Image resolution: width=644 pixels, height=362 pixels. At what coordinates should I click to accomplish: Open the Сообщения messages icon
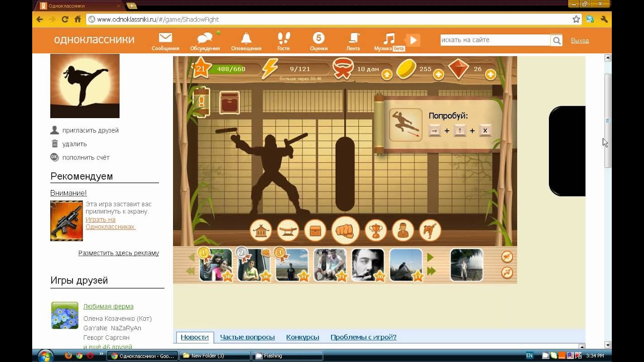[166, 41]
